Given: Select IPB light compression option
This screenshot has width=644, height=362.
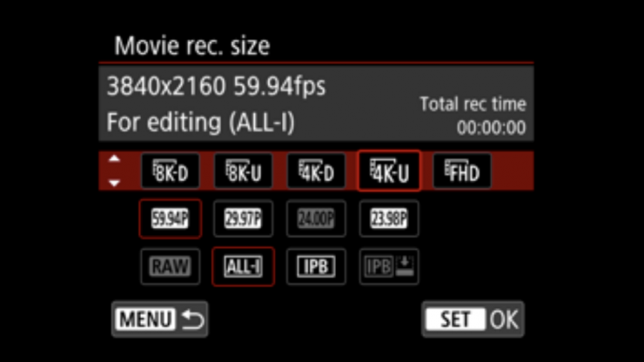Looking at the screenshot, I should [x=389, y=266].
